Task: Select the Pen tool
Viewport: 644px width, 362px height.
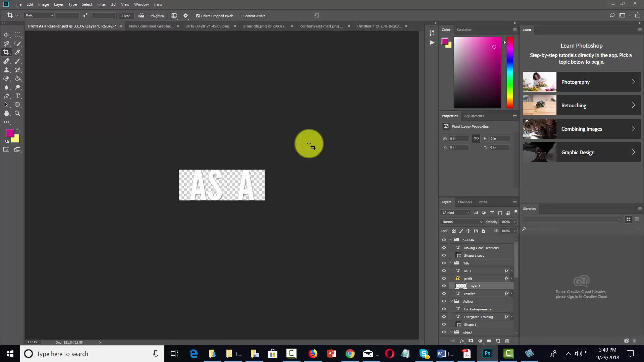Action: [6, 96]
